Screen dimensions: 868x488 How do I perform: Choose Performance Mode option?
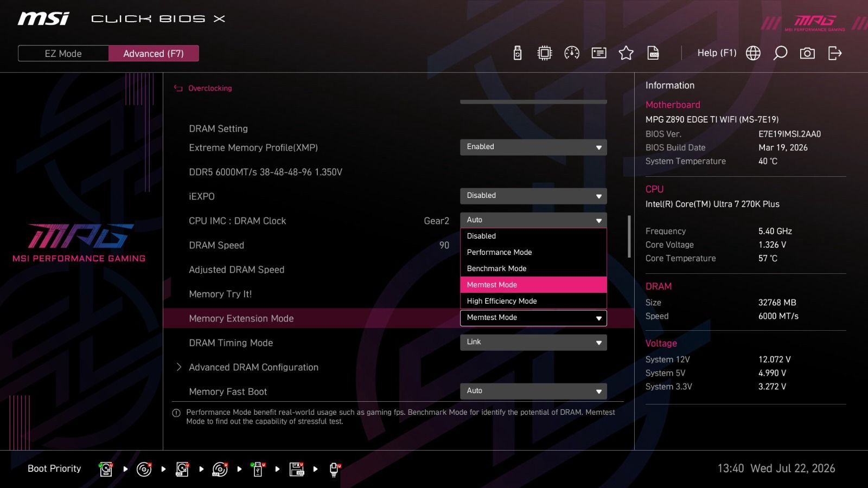533,252
